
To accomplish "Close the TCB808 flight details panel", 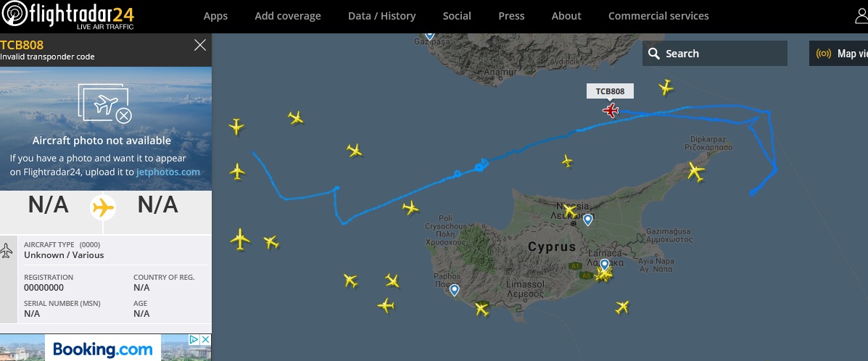I will tap(200, 46).
